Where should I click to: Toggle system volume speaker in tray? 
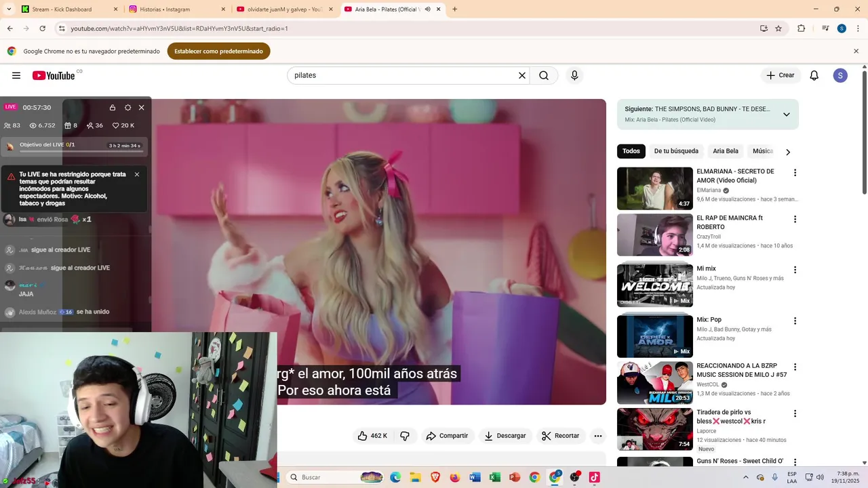820,477
